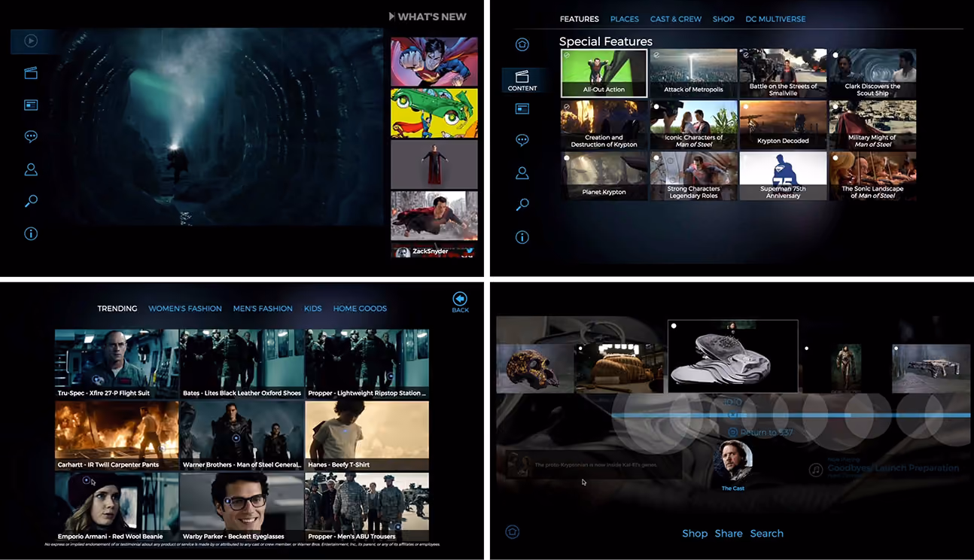The height and width of the screenshot is (560, 974).
Task: Open the green car comic cover thumbnail
Action: 434,113
